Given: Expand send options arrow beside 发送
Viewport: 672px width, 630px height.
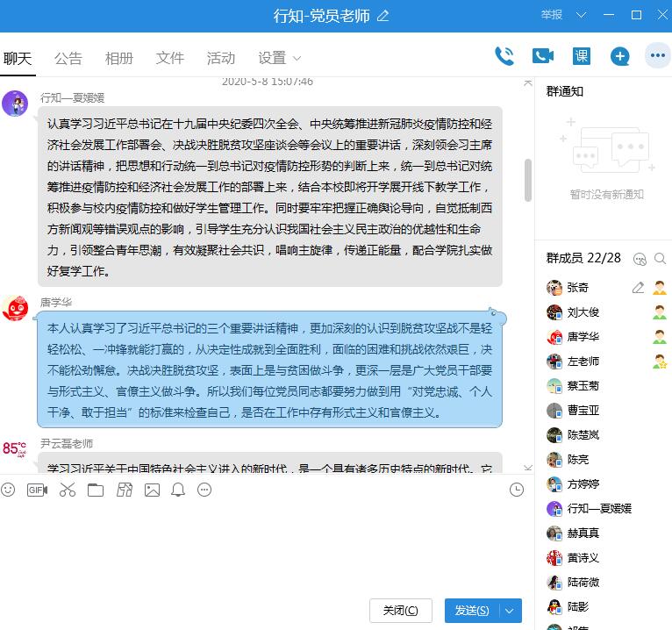Looking at the screenshot, I should [510, 611].
